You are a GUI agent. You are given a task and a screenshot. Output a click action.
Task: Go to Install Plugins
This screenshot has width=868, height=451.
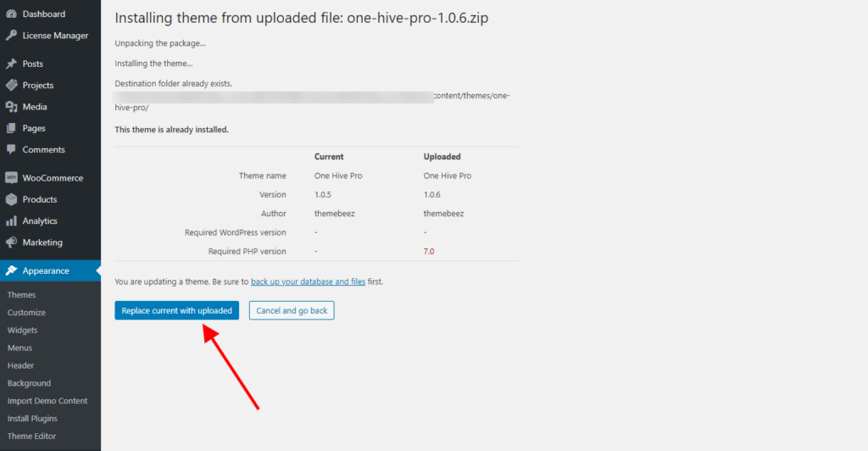coord(32,418)
